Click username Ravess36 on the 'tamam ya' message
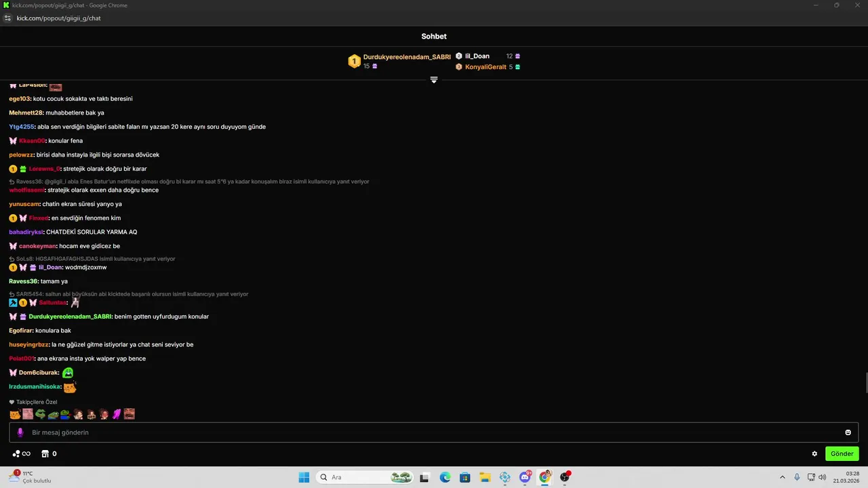Viewport: 868px width, 488px height. click(24, 281)
